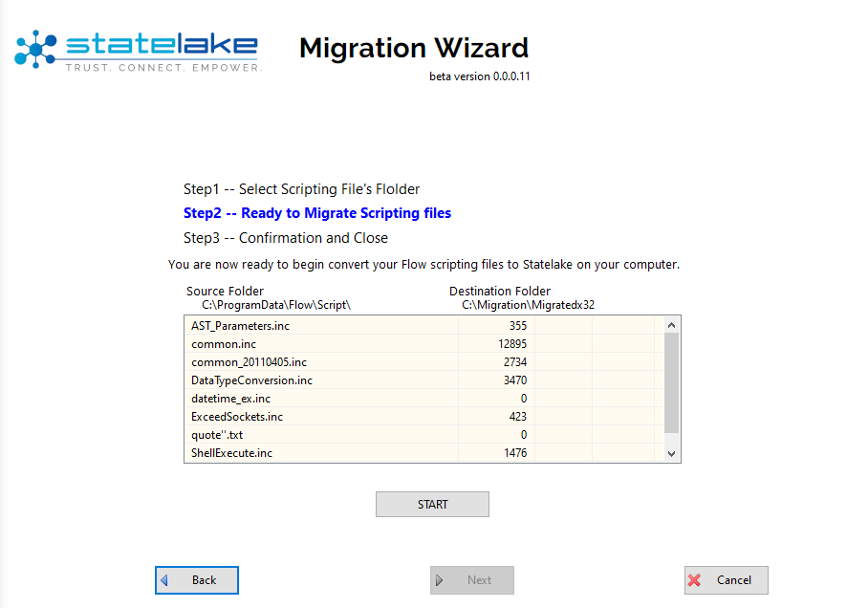Click the source path C:\ProgramData\Flow\Script\

point(276,305)
